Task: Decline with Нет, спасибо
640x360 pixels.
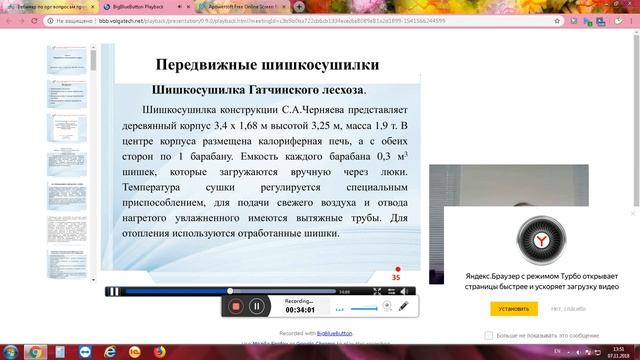Action: tap(568, 309)
